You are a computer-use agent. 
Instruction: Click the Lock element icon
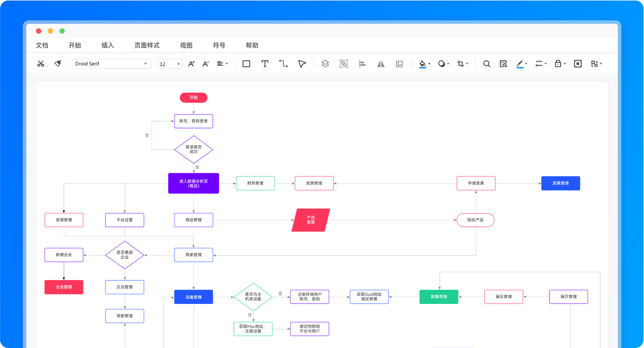pos(558,63)
